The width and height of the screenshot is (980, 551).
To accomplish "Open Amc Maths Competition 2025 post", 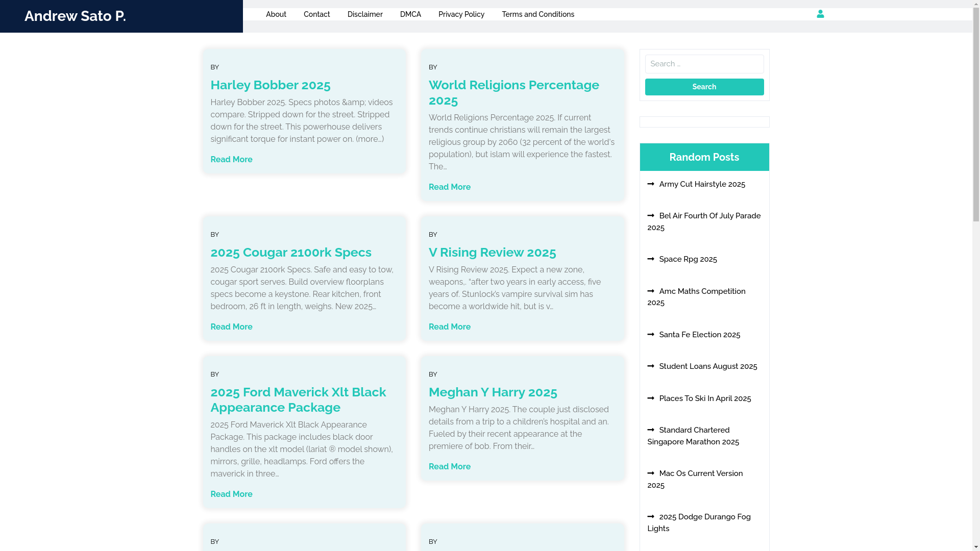I will coord(696,297).
